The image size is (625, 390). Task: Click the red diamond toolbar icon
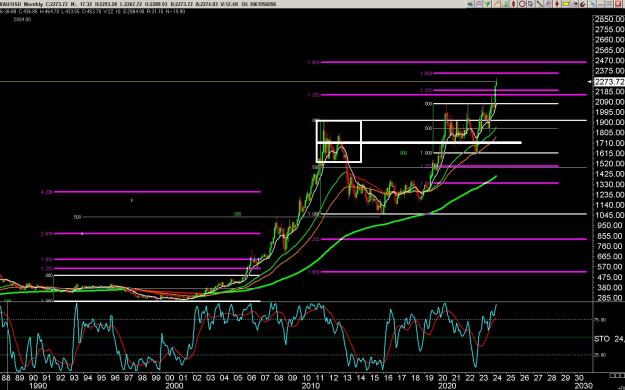pos(513,4)
